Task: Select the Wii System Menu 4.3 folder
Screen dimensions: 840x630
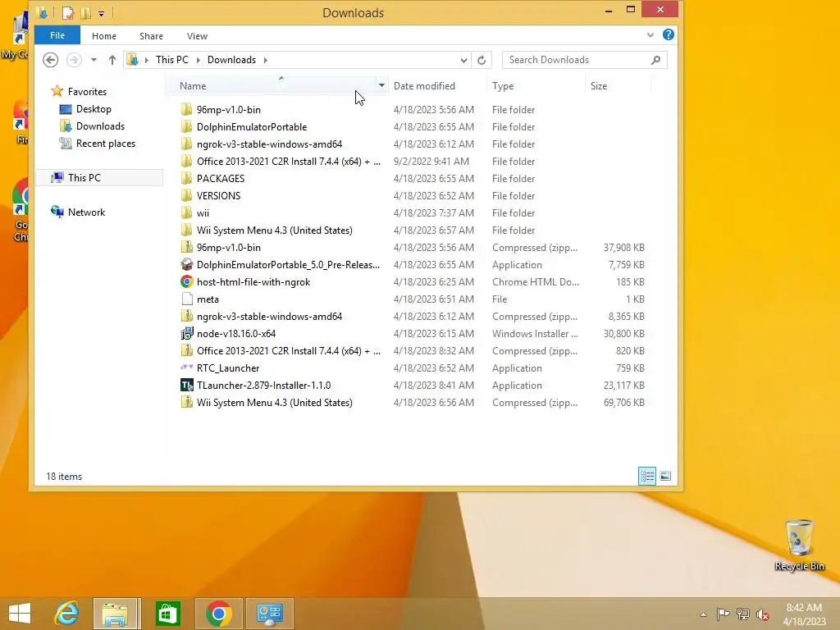Action: pos(274,231)
